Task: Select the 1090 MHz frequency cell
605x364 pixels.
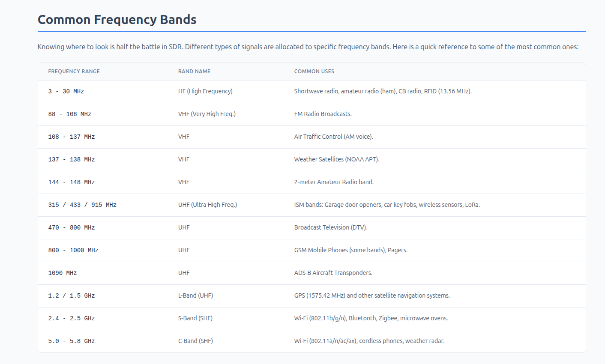Action: tap(63, 273)
